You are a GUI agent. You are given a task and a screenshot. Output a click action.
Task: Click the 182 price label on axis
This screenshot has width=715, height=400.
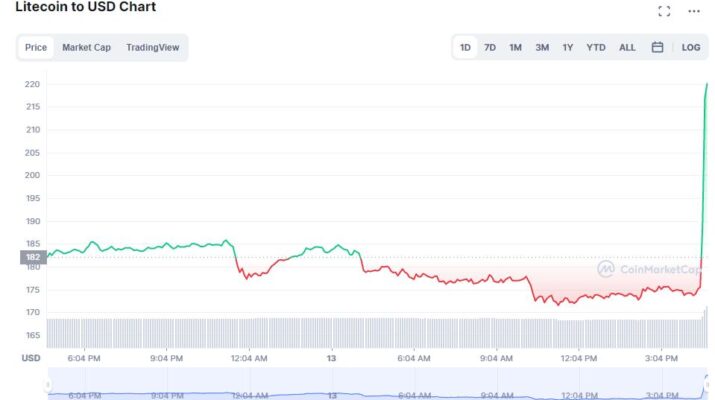coord(31,257)
